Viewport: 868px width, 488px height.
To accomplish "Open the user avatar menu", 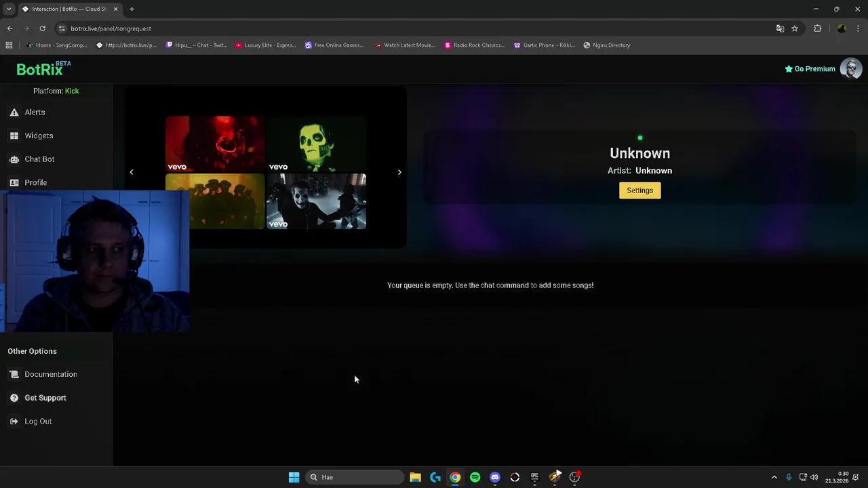I will tap(851, 68).
